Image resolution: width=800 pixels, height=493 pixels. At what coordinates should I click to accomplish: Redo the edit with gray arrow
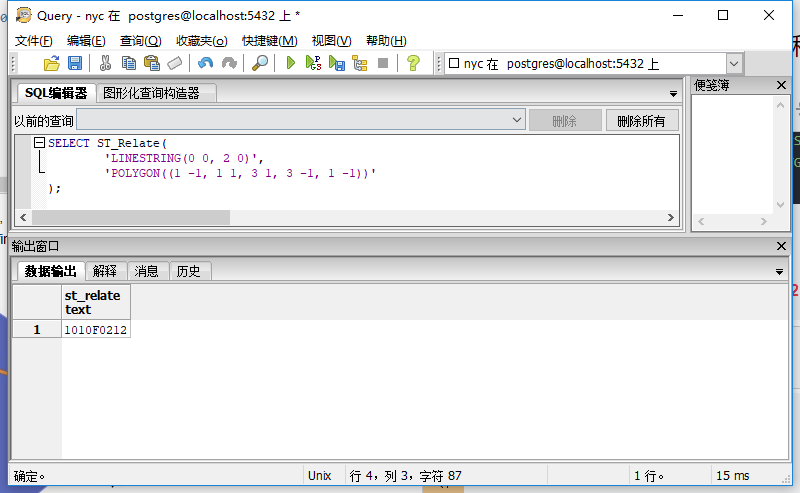pyautogui.click(x=229, y=63)
